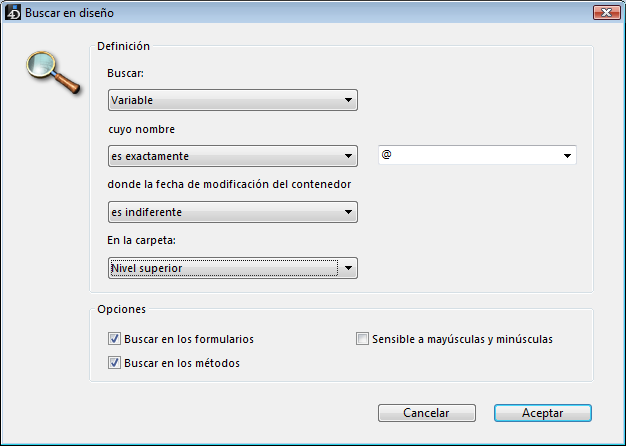Click the Sensible a mayúsculas y minúsculas label
This screenshot has width=626, height=446.
(x=462, y=339)
